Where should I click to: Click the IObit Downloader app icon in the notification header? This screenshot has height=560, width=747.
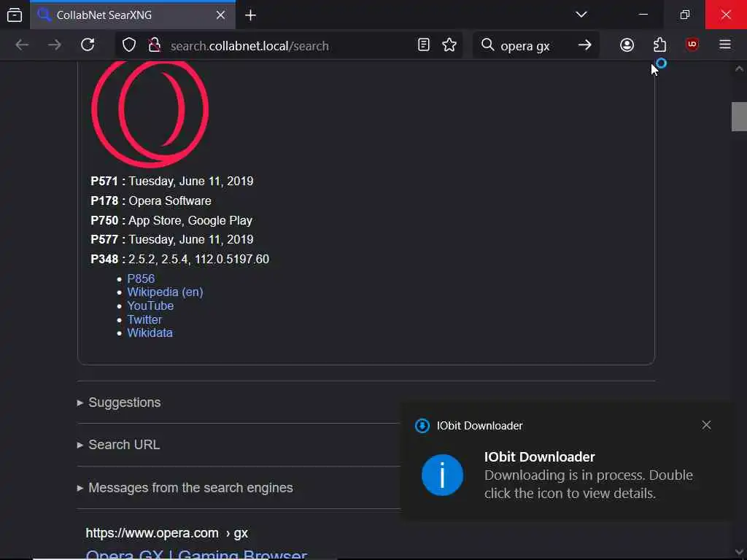tap(422, 426)
